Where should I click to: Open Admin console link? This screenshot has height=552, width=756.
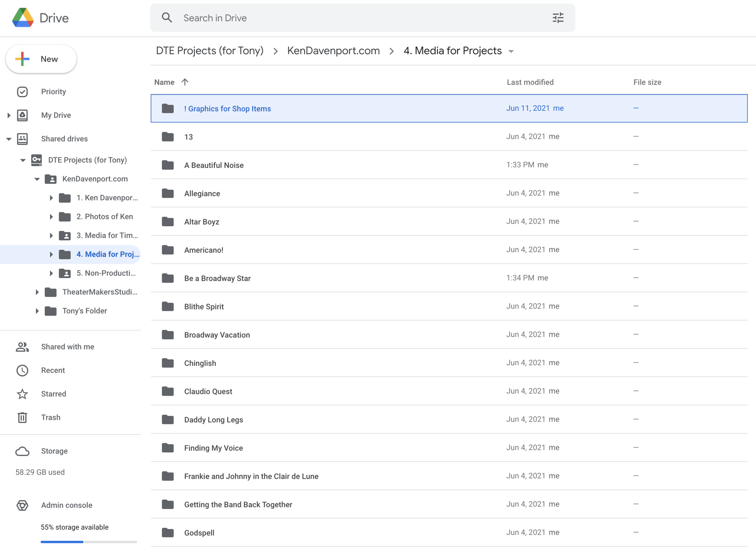click(67, 505)
